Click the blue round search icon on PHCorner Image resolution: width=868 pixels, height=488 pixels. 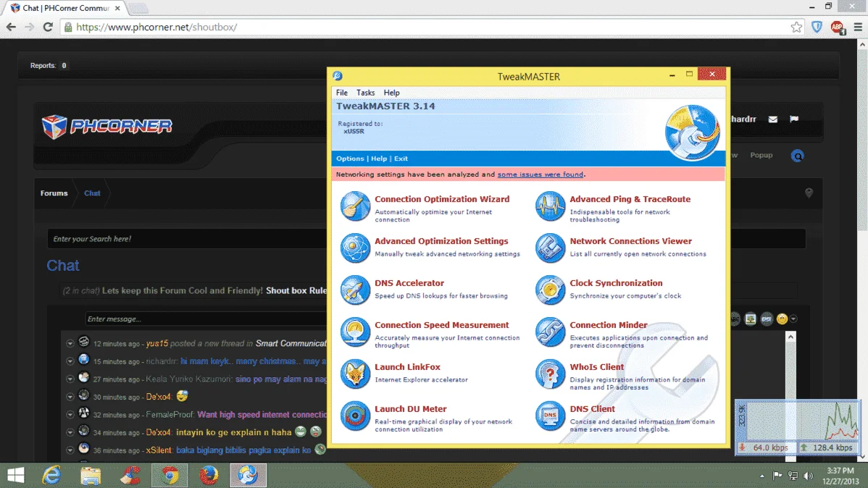pyautogui.click(x=797, y=156)
